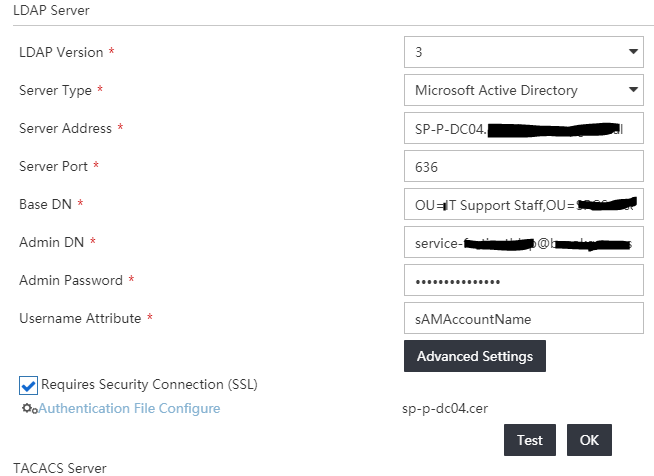Click the Server Type dropdown arrow
The width and height of the screenshot is (654, 476).
633,90
